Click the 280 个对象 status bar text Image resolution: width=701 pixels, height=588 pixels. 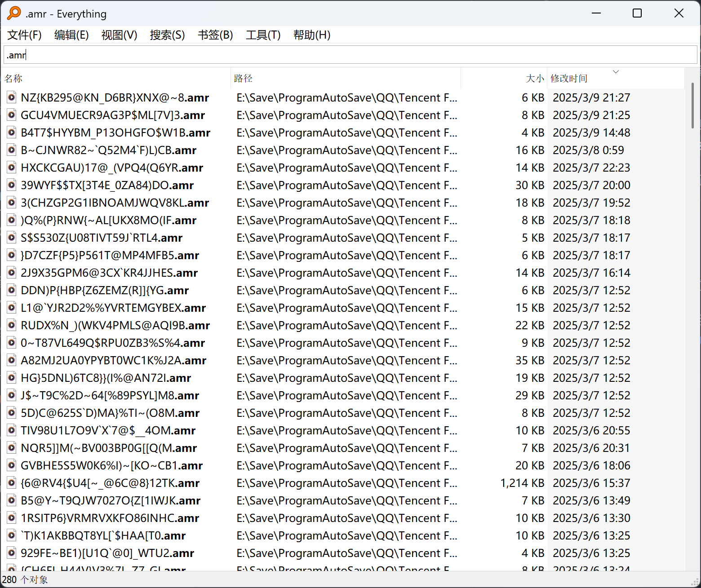click(x=25, y=579)
